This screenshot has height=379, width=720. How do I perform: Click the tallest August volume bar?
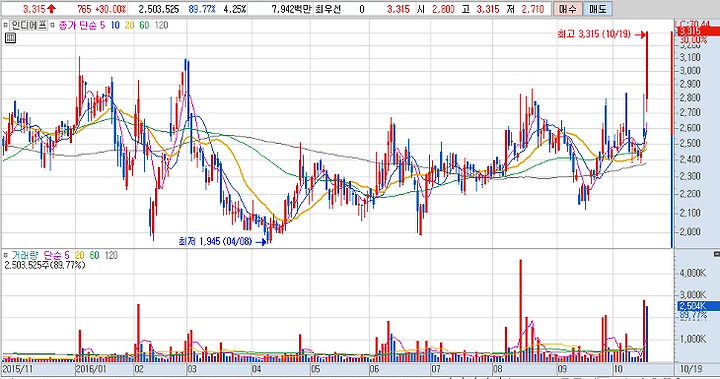click(x=521, y=311)
